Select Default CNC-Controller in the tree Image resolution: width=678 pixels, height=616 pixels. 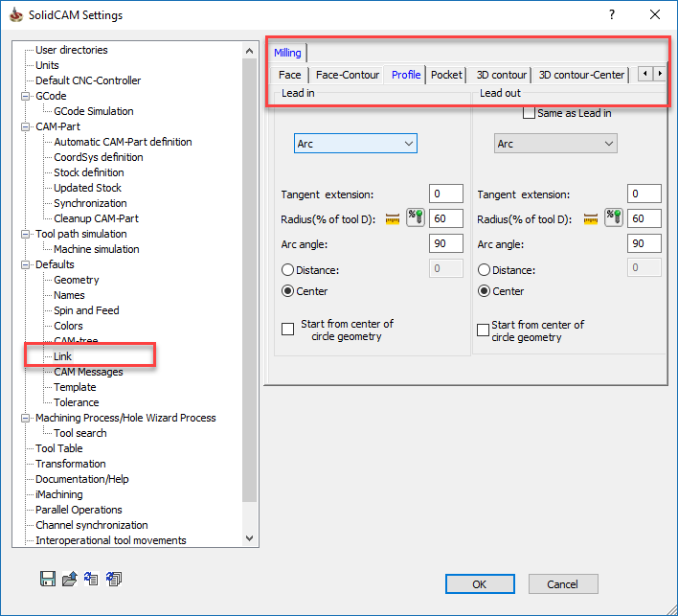point(88,80)
